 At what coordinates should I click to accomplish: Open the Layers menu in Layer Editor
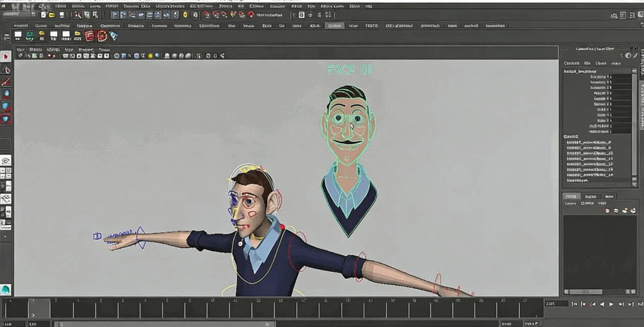(570, 203)
